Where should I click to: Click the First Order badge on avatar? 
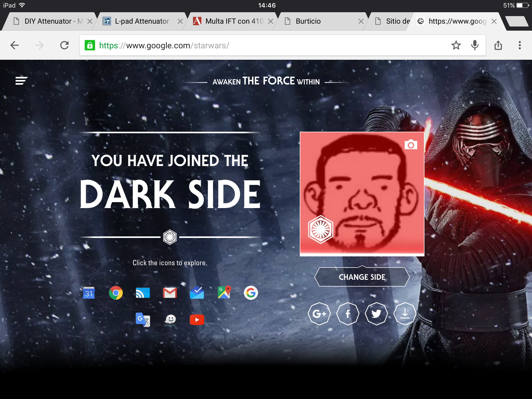[321, 229]
